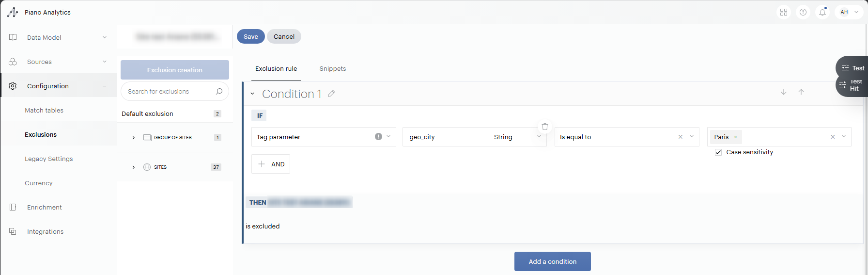Click the pencil icon to rename Condition 1
Screen dimensions: 868x275
331,94
